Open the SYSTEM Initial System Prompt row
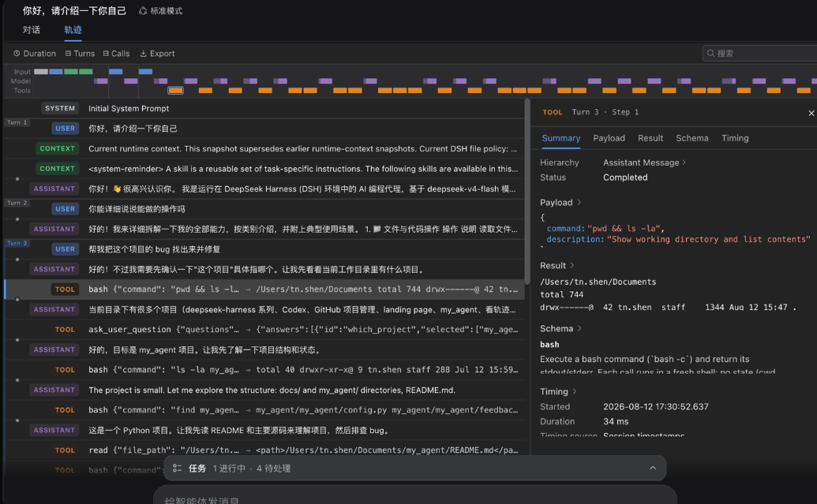The image size is (817, 504). [264, 108]
